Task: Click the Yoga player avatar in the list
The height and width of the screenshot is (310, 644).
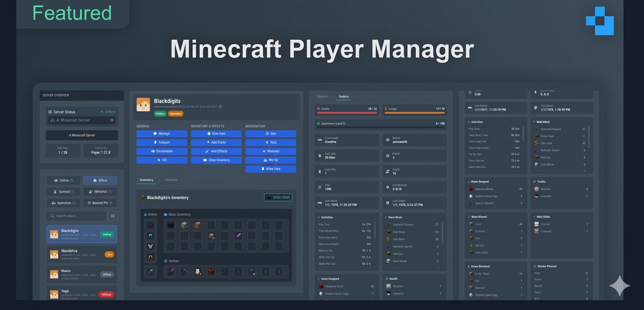Action: click(54, 294)
